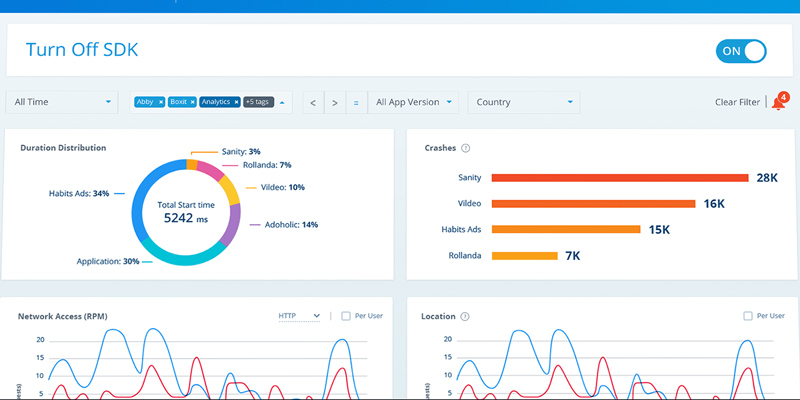Click the Clear Filter link

737,102
